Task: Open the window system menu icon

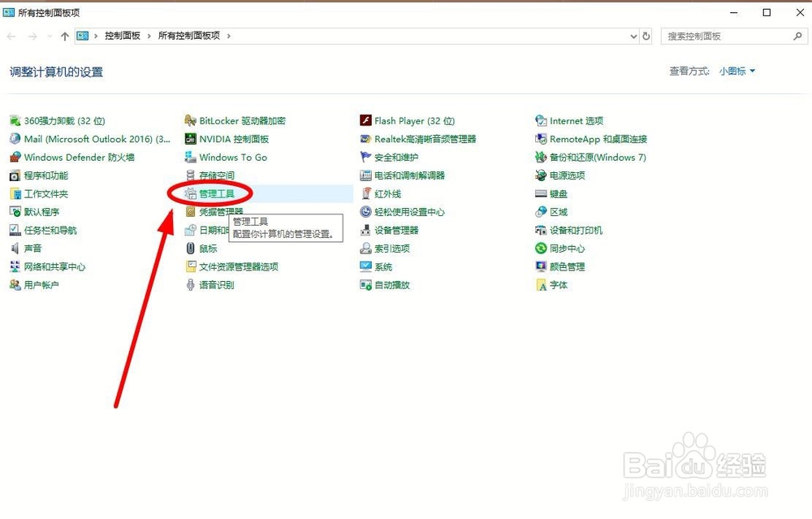Action: 8,12
